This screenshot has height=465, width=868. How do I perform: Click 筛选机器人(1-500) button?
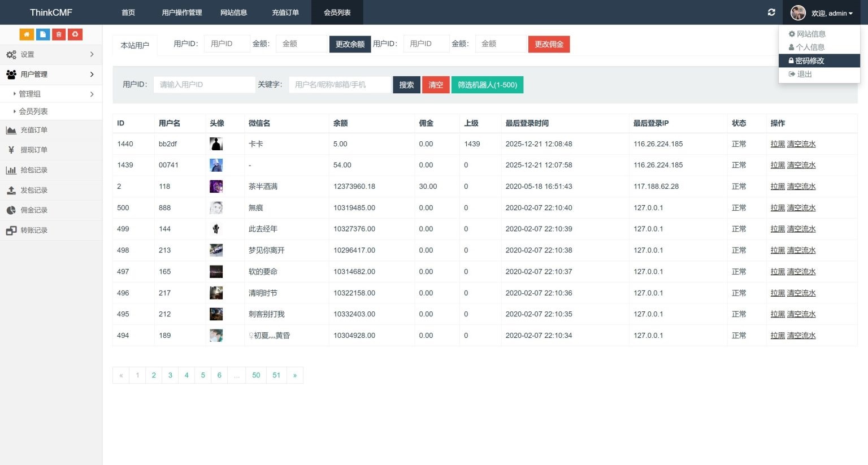487,85
